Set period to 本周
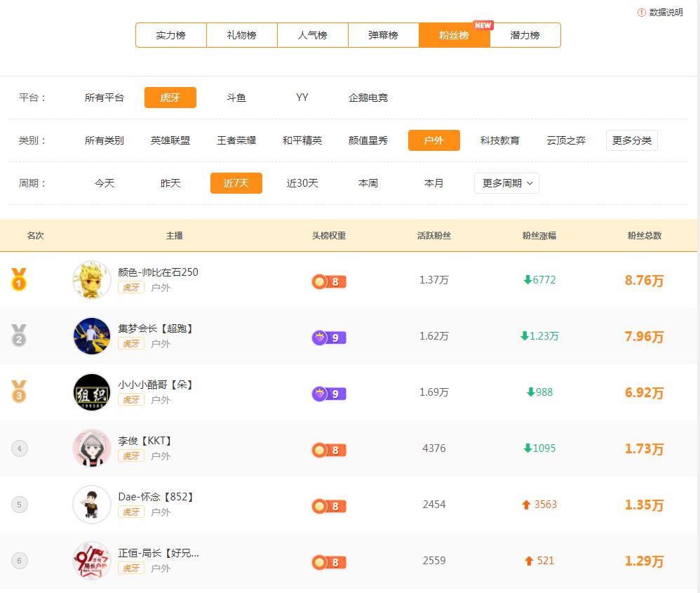Screen dimensions: 700x593 pyautogui.click(x=368, y=183)
